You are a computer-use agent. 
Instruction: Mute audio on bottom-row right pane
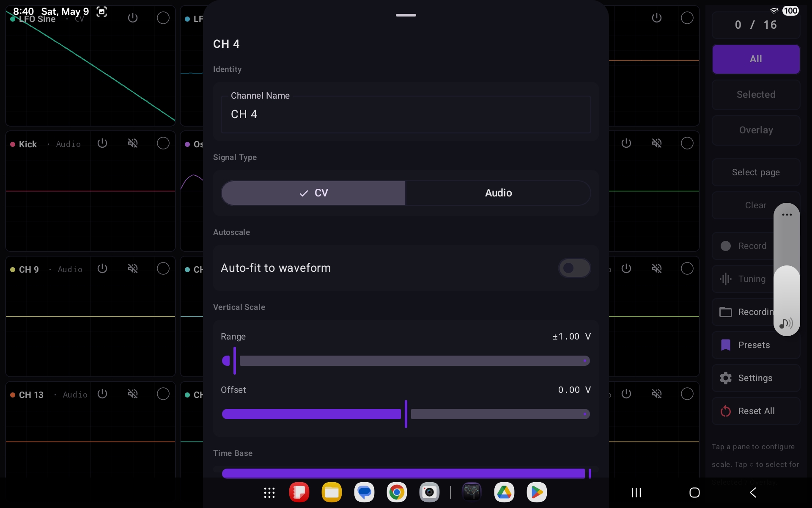(657, 394)
